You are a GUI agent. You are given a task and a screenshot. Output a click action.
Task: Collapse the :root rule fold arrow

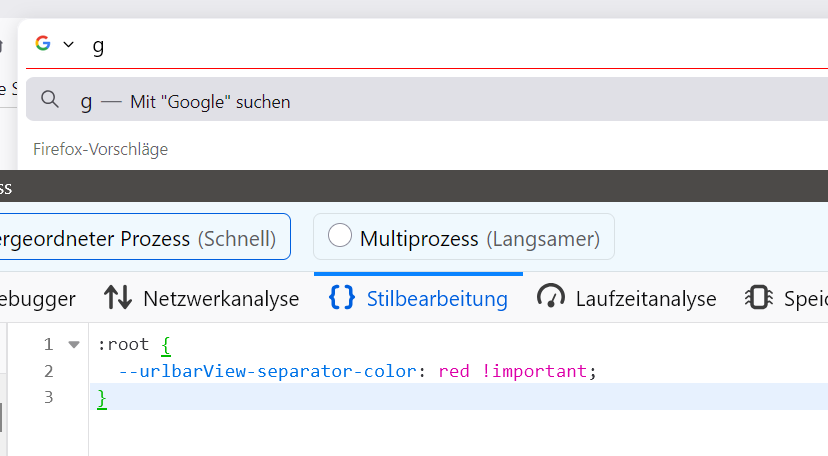[x=73, y=345]
